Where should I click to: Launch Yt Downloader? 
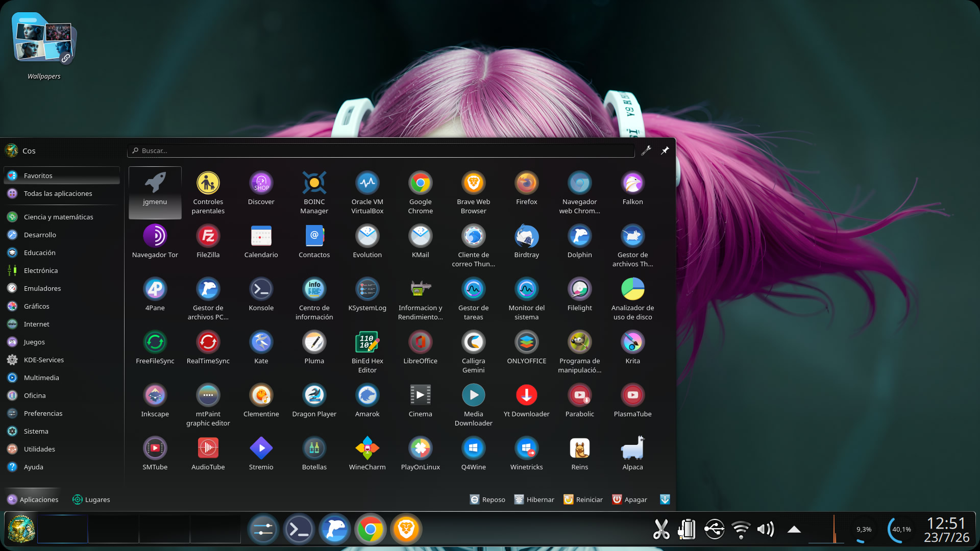point(527,400)
